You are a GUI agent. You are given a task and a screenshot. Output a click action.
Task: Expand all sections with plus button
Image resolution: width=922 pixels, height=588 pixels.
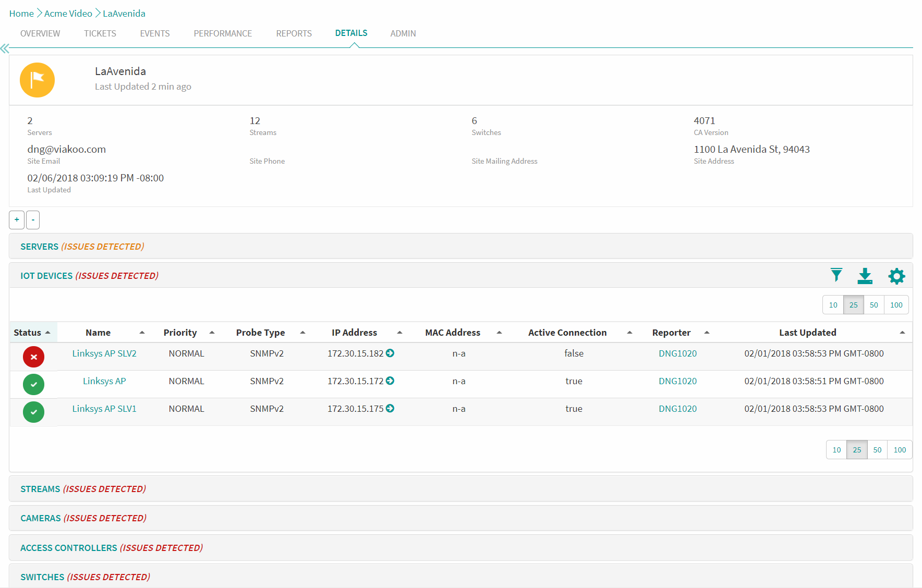[17, 220]
